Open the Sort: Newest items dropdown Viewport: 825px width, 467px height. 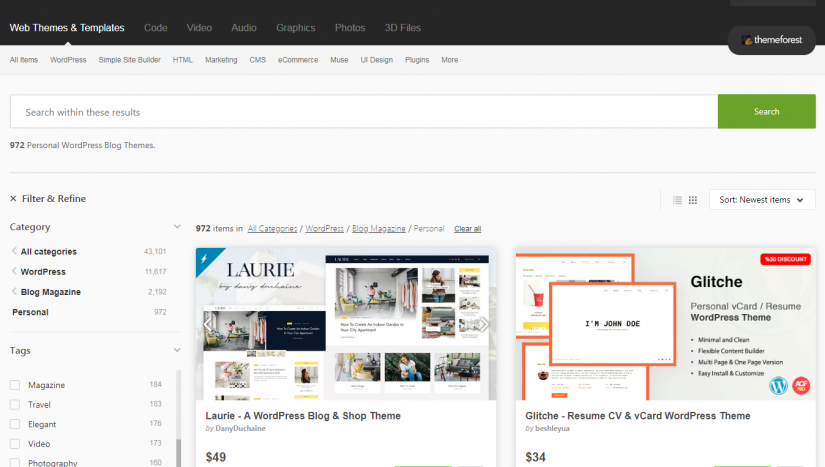point(762,200)
